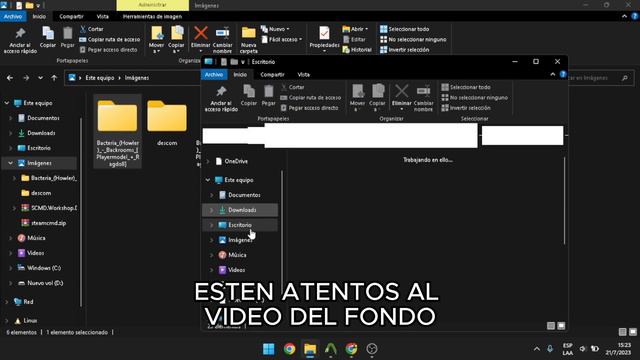The width and height of the screenshot is (640, 360).
Task: Click the Back arrow in Imágenes window
Action: pyautogui.click(x=10, y=78)
